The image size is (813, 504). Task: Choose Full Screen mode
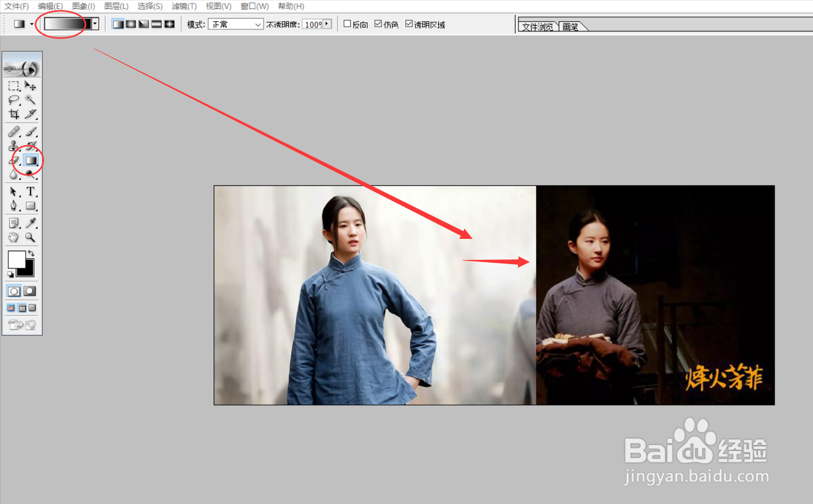point(32,308)
